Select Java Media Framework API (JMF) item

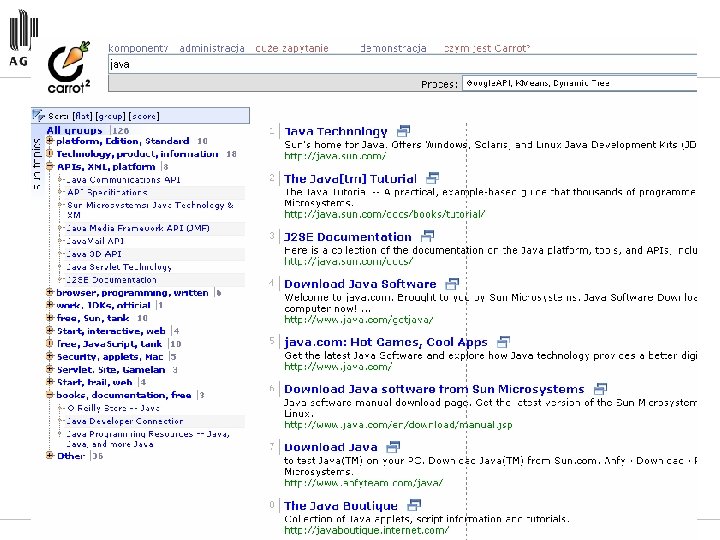pos(138,228)
